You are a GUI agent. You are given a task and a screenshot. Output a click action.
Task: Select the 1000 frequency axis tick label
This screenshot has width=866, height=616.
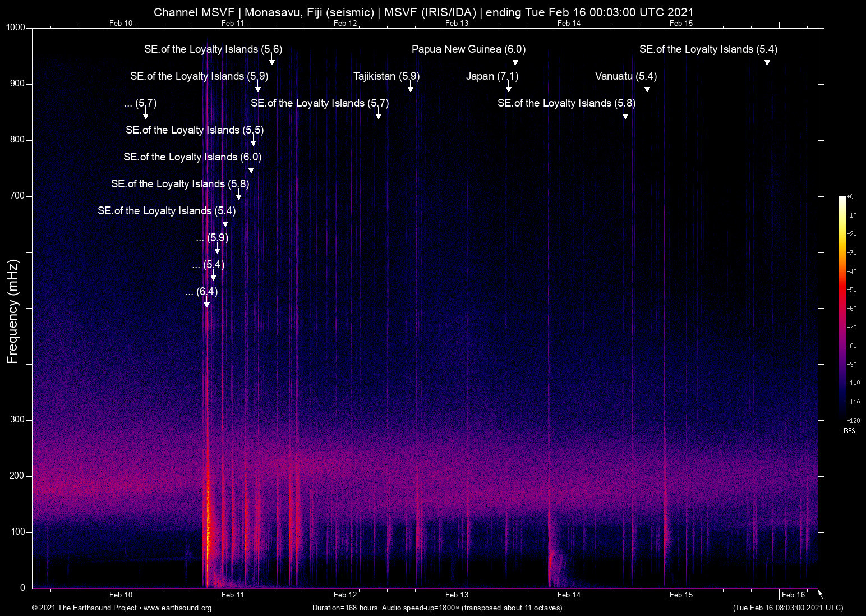(16, 27)
